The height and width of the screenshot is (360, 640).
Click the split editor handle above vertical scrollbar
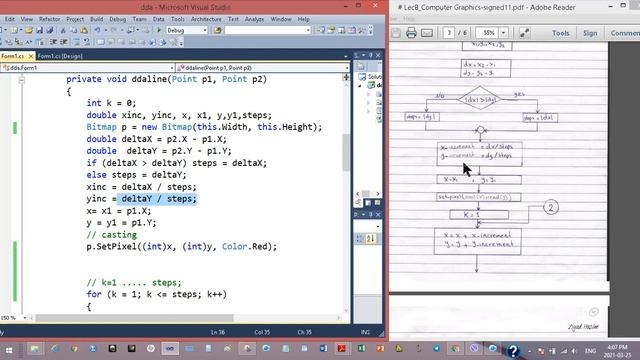point(346,76)
